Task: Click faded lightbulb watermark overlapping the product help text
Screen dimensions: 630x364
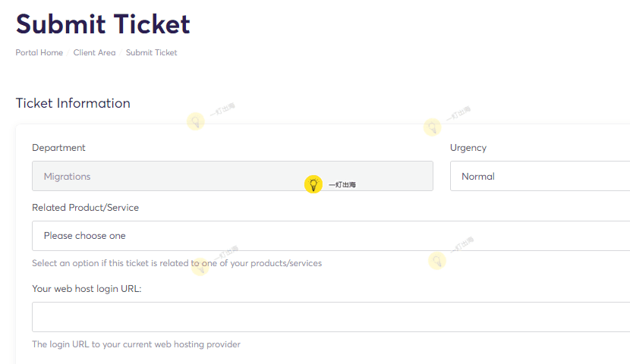Action: pos(200,266)
